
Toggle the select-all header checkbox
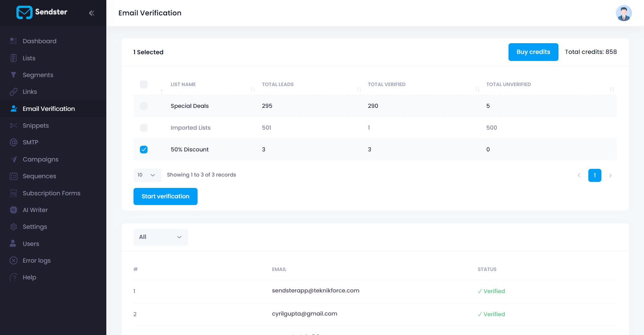click(144, 84)
